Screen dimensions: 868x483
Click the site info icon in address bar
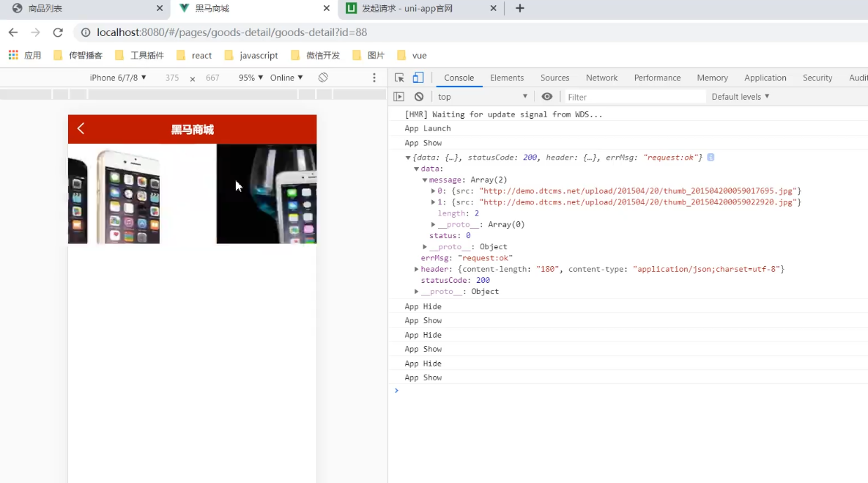click(86, 32)
